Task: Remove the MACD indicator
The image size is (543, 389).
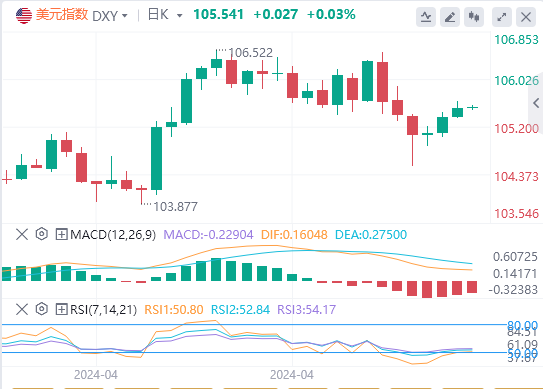Action: point(22,235)
